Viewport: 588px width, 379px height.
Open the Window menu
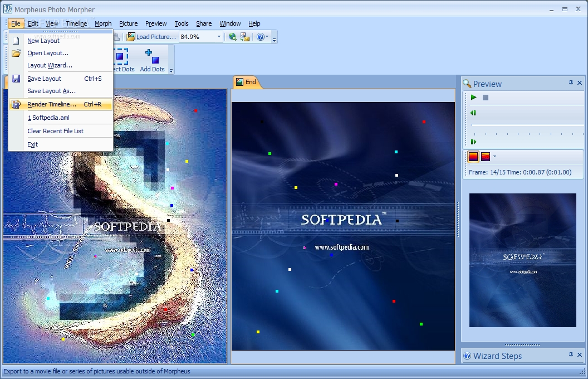coord(230,23)
